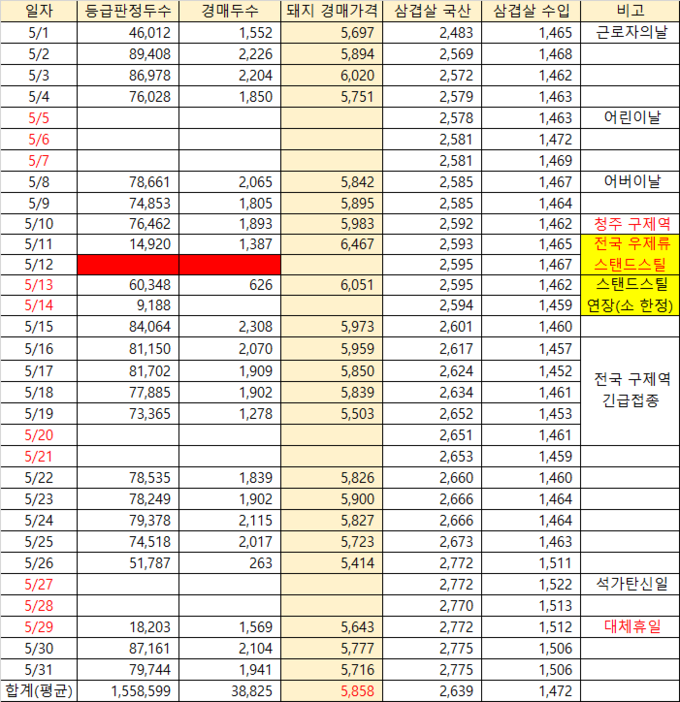Select the 석가탄신일 note cell
Image resolution: width=680 pixels, height=702 pixels.
[x=630, y=585]
